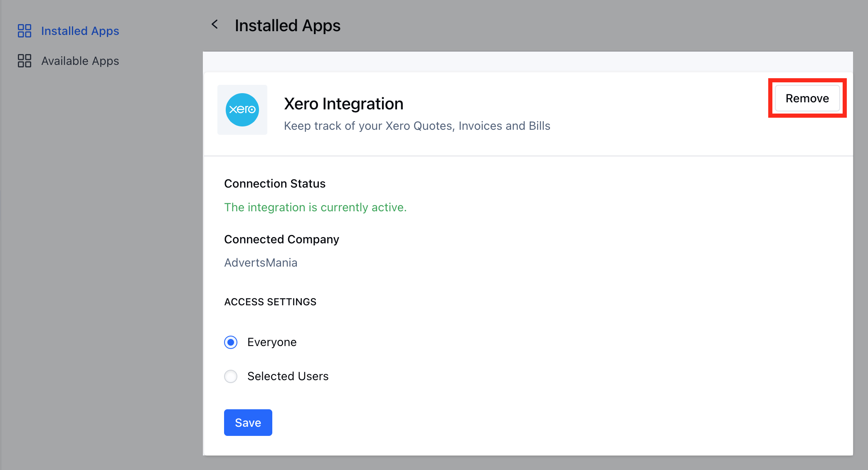
Task: Click the AdvertsMania company name
Action: pyautogui.click(x=261, y=262)
